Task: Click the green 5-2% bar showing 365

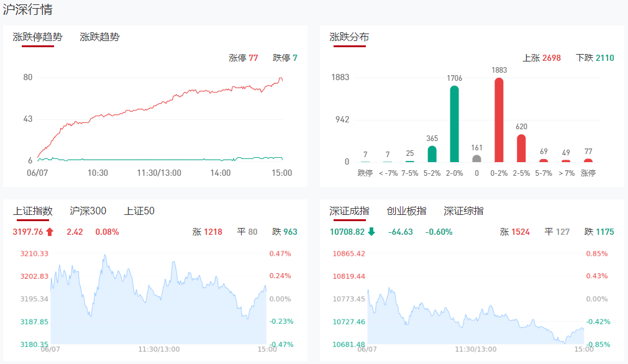Action: click(432, 154)
